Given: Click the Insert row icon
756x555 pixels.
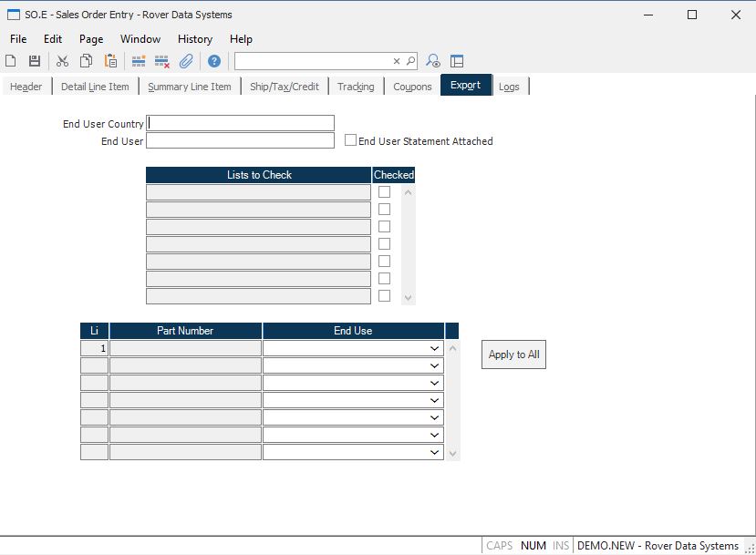Looking at the screenshot, I should pyautogui.click(x=139, y=61).
